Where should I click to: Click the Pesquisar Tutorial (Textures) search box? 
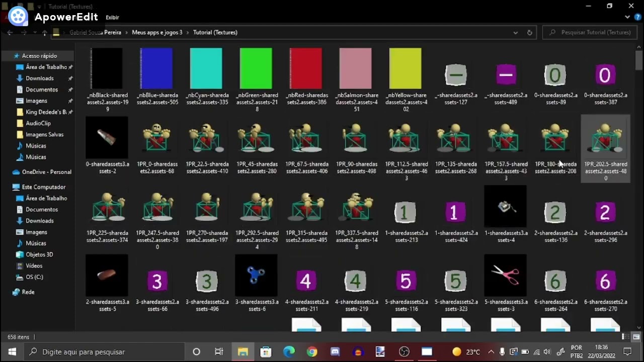click(590, 32)
